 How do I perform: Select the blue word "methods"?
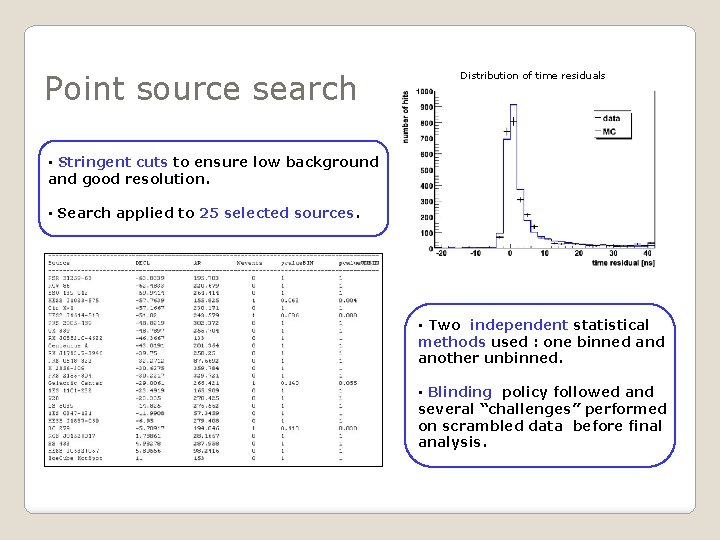[x=452, y=342]
